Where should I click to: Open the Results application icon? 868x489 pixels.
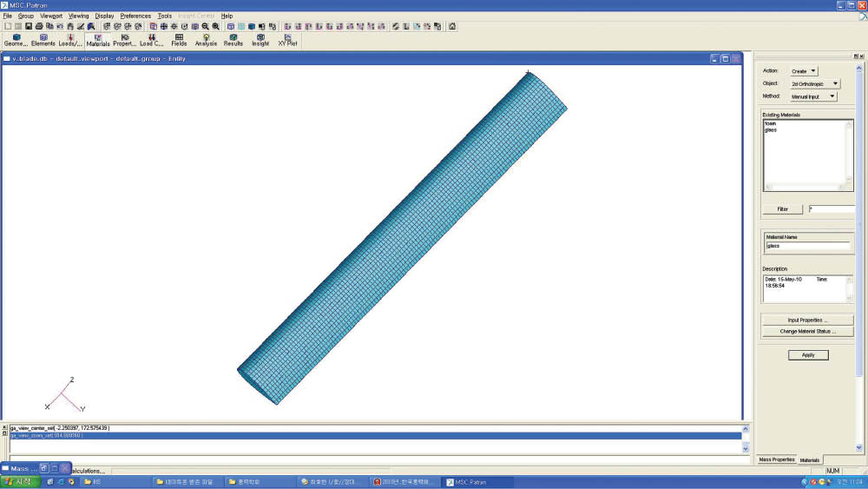pyautogui.click(x=233, y=39)
